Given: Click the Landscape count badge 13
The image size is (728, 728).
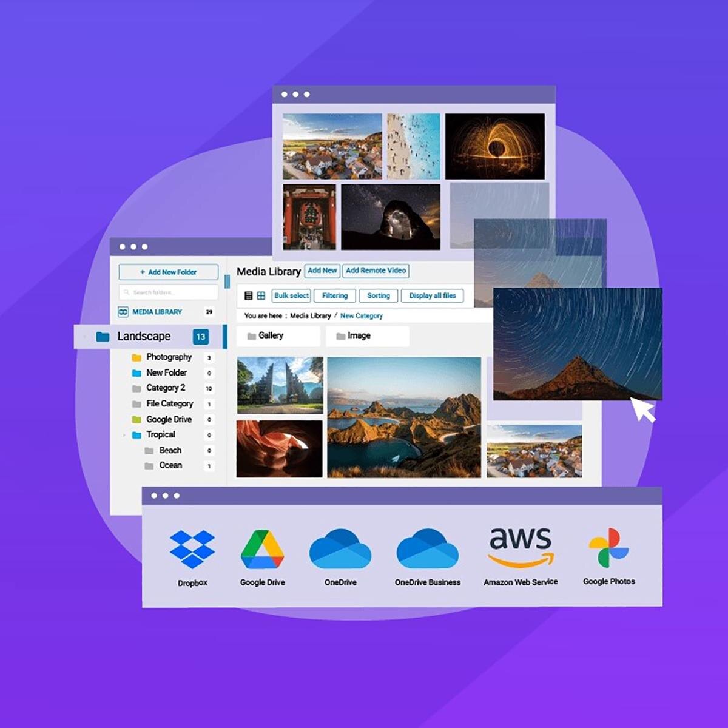Looking at the screenshot, I should (x=200, y=337).
